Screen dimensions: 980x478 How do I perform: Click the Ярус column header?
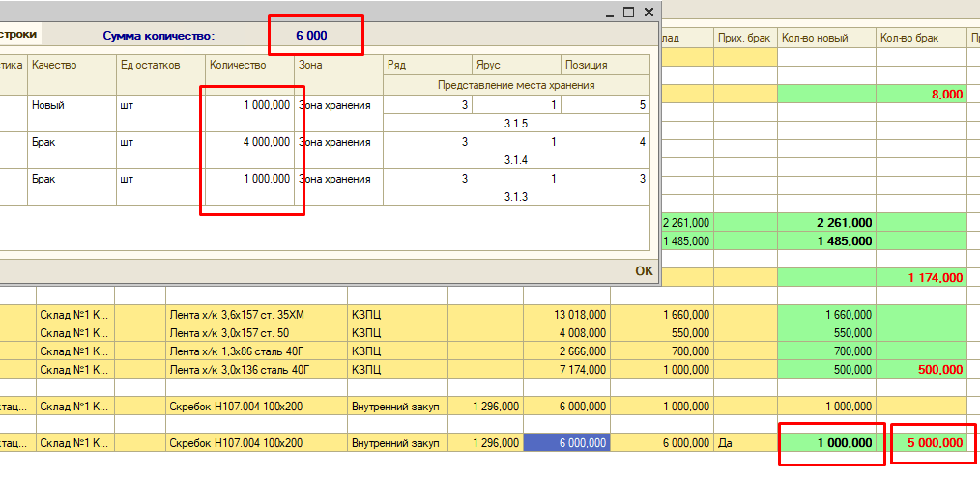coord(516,65)
